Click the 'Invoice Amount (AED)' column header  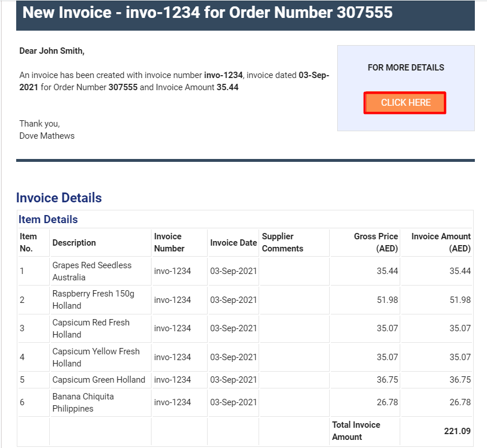441,242
